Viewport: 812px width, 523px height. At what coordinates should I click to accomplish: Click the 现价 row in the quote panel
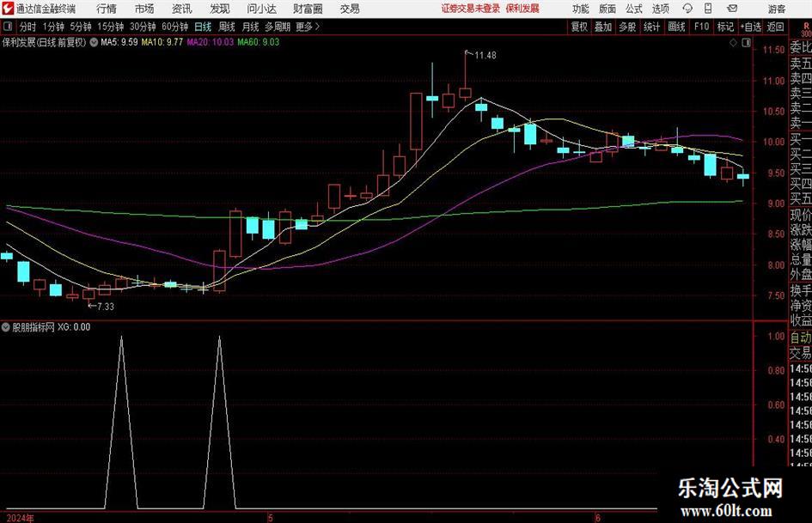[x=801, y=215]
